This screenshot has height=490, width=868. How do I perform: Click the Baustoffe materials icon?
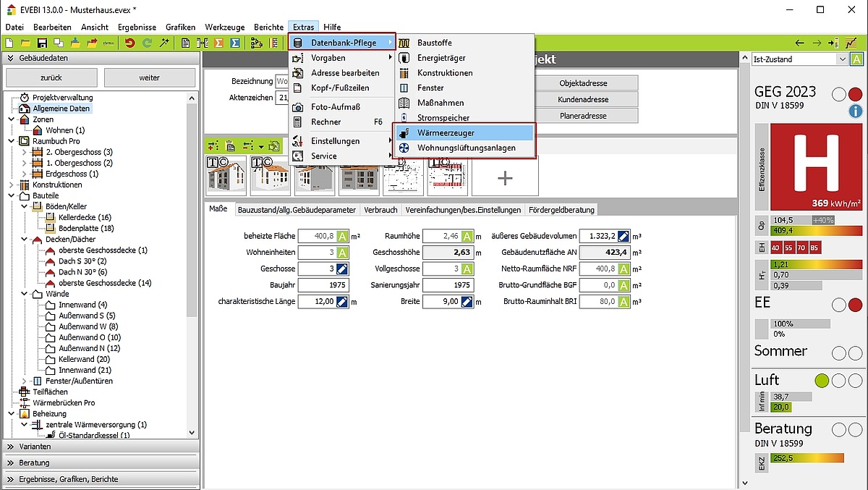pos(404,43)
